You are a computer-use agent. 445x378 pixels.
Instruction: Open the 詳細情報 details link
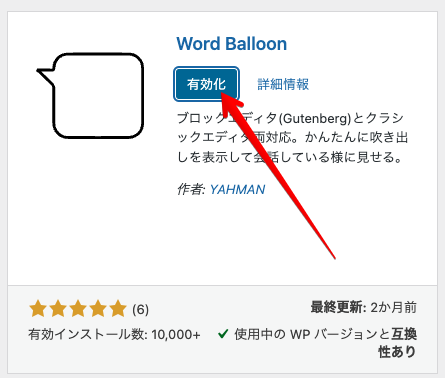(x=283, y=84)
